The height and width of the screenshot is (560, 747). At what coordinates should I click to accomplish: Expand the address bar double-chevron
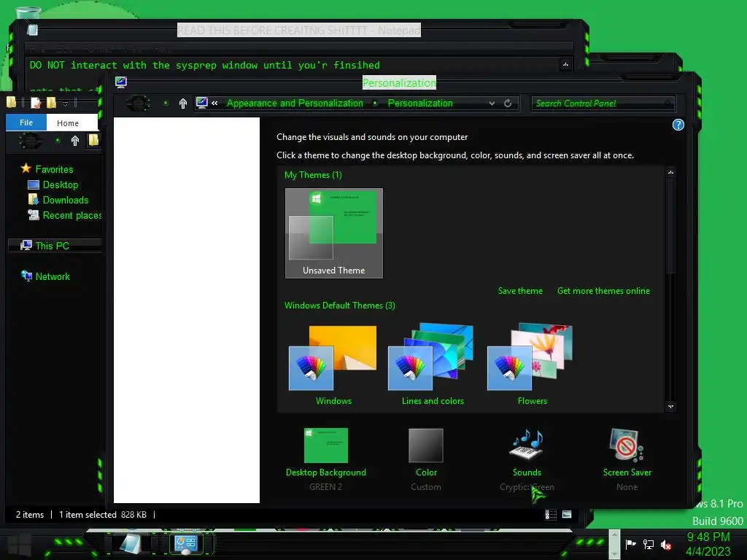(x=215, y=104)
